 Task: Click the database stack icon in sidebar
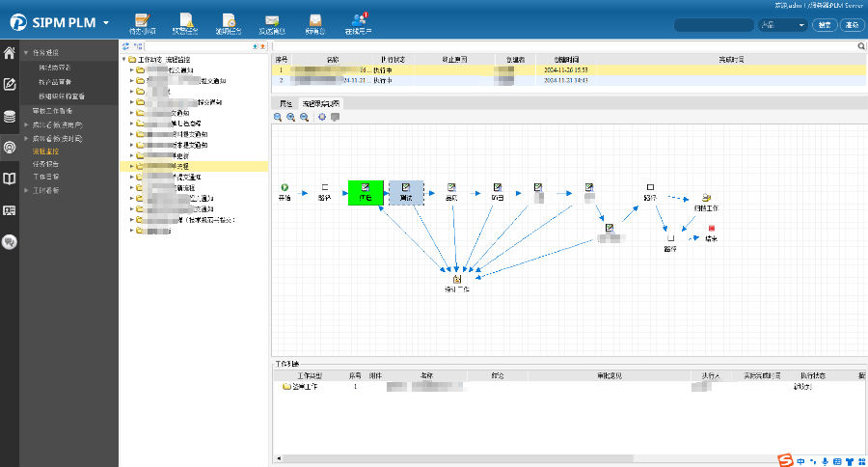tap(10, 117)
